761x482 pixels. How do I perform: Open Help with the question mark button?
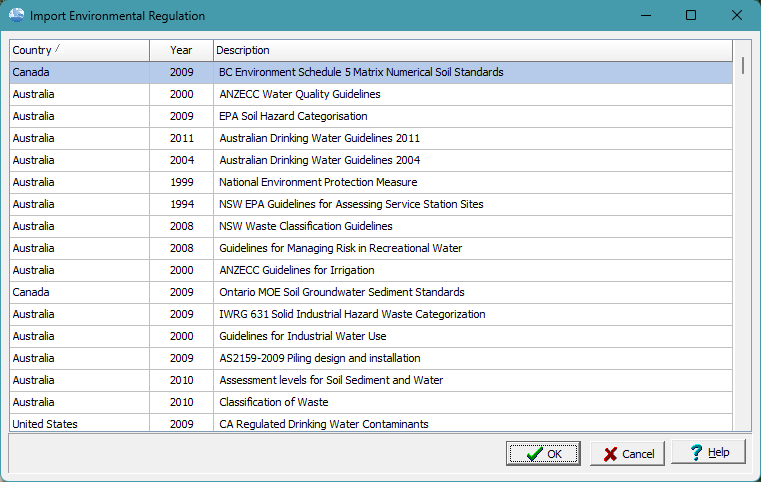click(708, 453)
